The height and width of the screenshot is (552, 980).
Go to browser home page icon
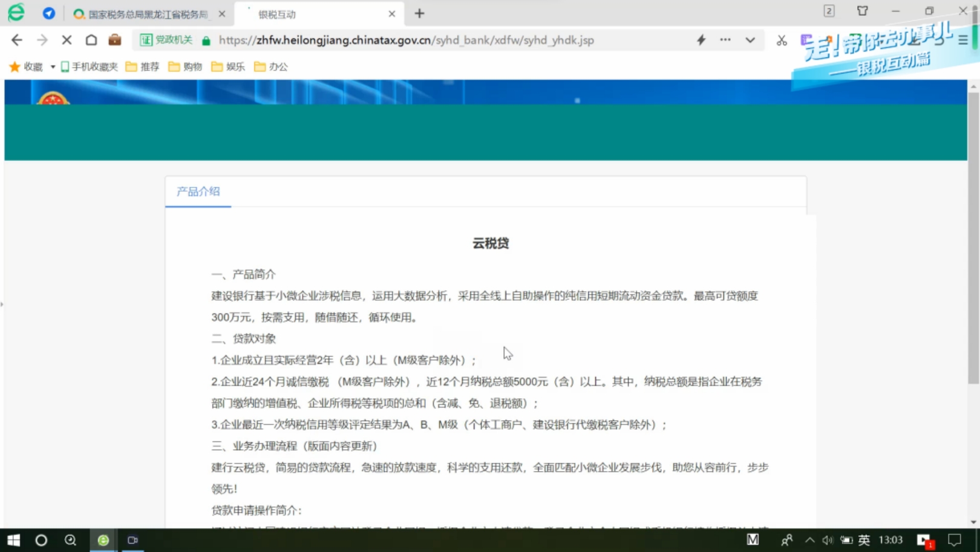pos(91,40)
